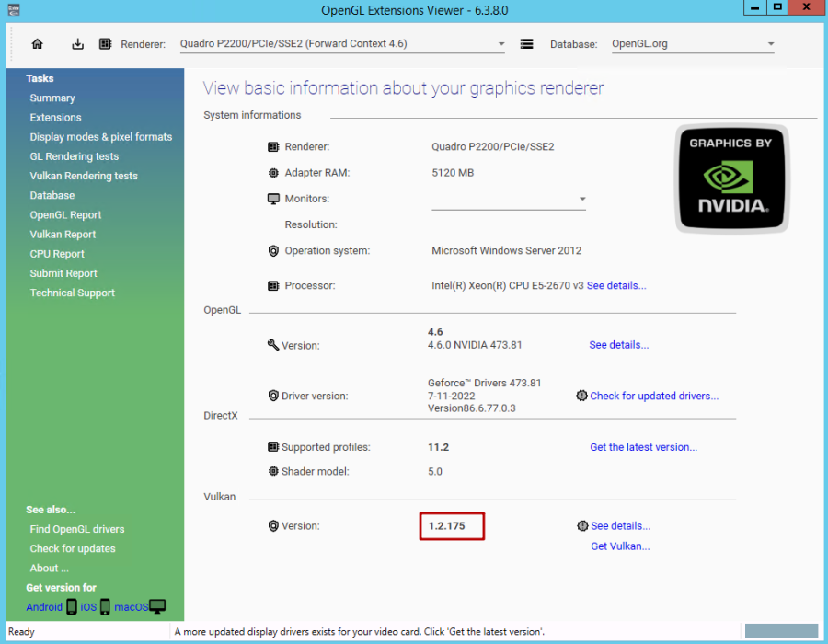Viewport: 828px width, 644px height.
Task: Click the macOS monitor icon
Action: click(x=157, y=607)
